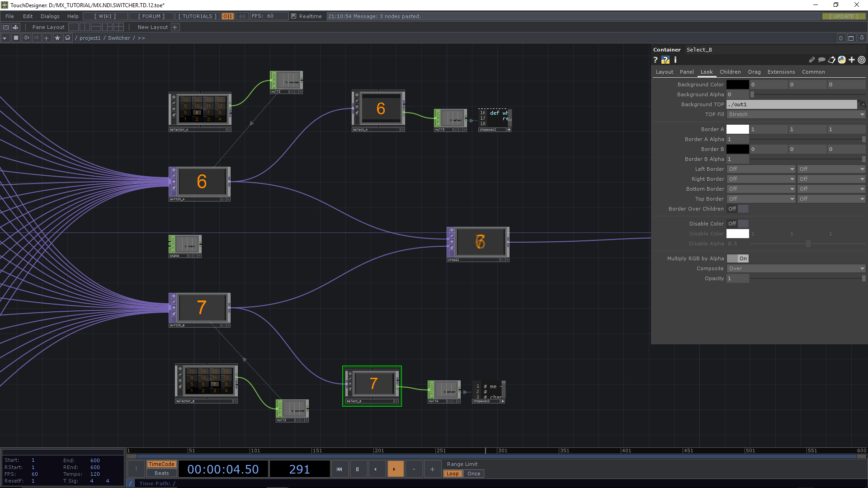The height and width of the screenshot is (488, 868).
Task: Open Bottom Border first dropdown
Action: click(x=761, y=189)
